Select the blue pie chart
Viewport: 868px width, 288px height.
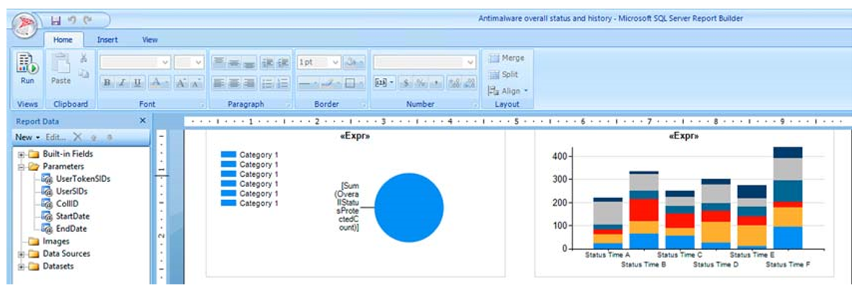click(409, 208)
